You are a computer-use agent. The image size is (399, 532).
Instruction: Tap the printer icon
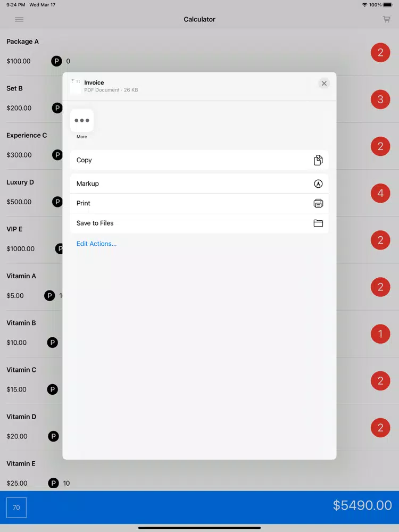coord(318,203)
